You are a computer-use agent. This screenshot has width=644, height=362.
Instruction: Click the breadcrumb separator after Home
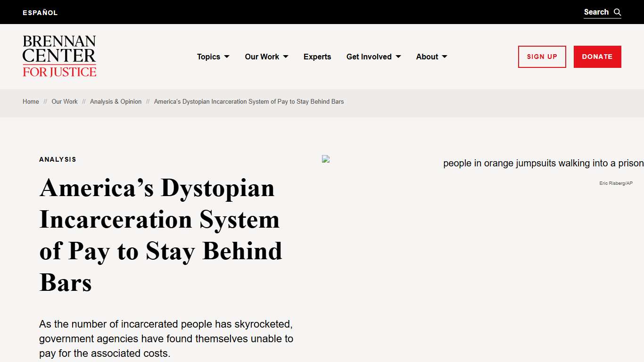pyautogui.click(x=45, y=101)
